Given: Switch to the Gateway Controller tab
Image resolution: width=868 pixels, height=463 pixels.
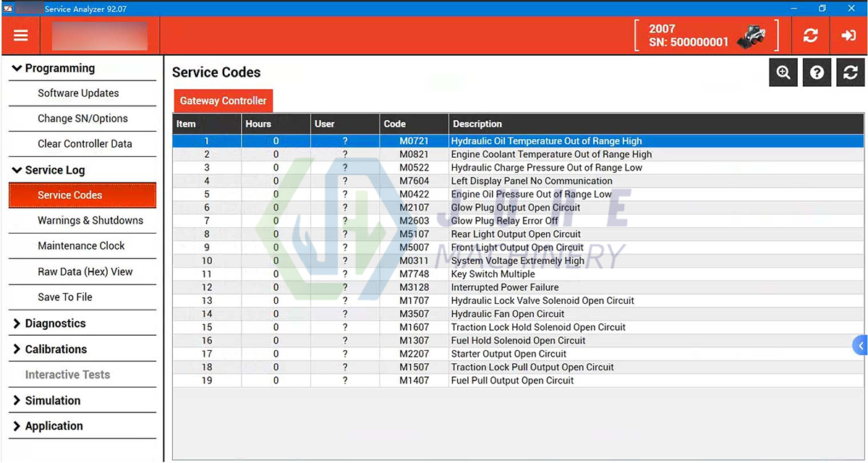Looking at the screenshot, I should click(223, 101).
